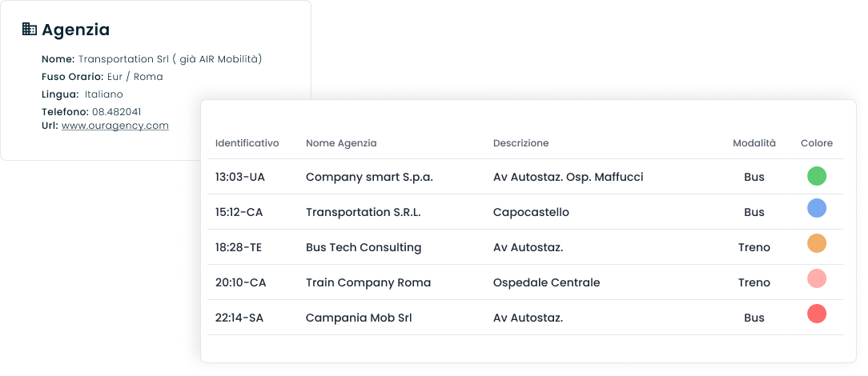The width and height of the screenshot is (868, 376).
Task: Select the green color dot for Company smart
Action: tap(817, 176)
